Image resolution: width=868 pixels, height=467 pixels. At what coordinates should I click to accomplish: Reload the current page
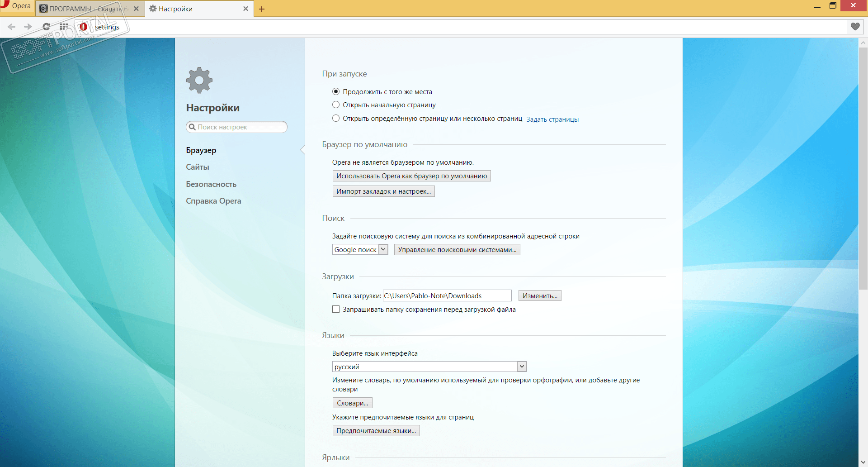point(46,27)
